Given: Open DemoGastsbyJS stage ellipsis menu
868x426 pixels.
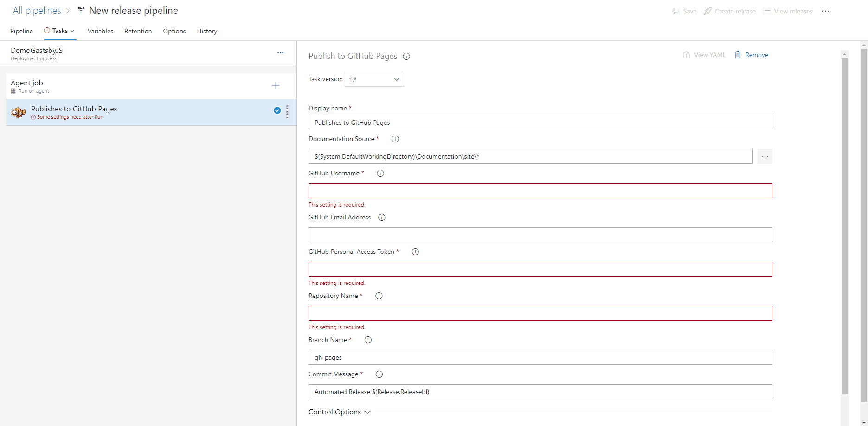Looking at the screenshot, I should (x=280, y=53).
